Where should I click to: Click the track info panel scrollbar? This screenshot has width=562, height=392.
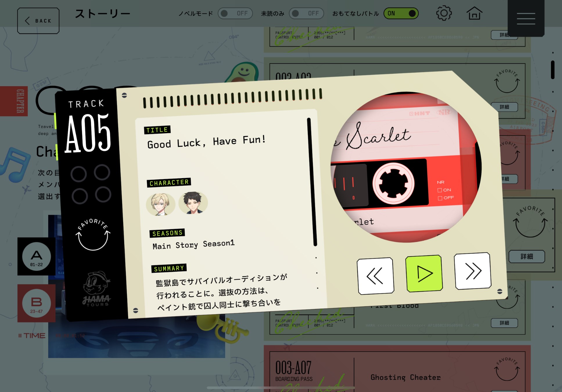click(312, 182)
